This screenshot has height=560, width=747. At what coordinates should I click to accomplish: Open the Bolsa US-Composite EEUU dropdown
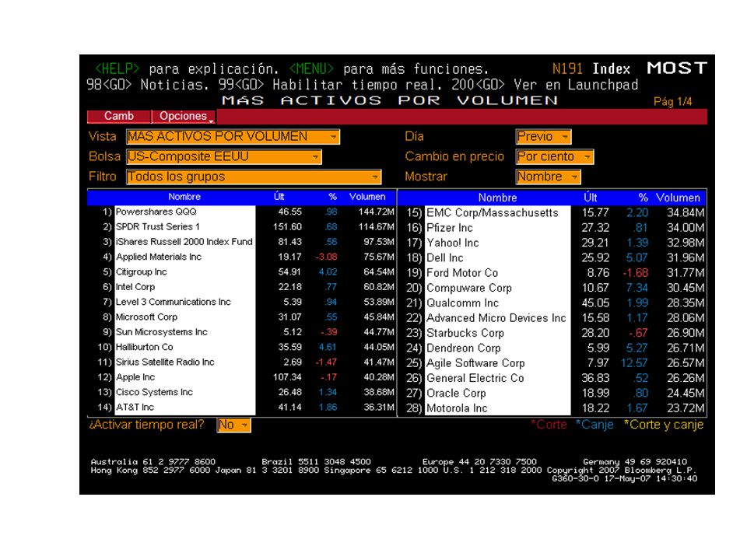click(224, 156)
